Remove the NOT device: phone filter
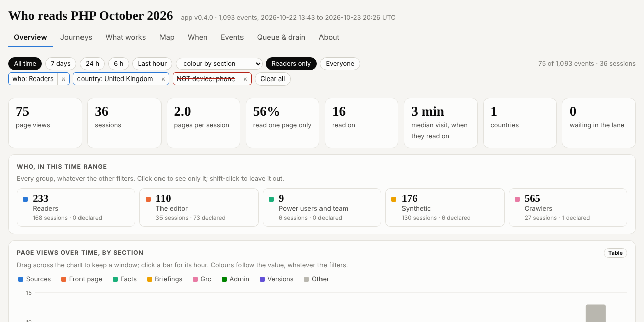Screen dimensions: 644x322 point(245,79)
